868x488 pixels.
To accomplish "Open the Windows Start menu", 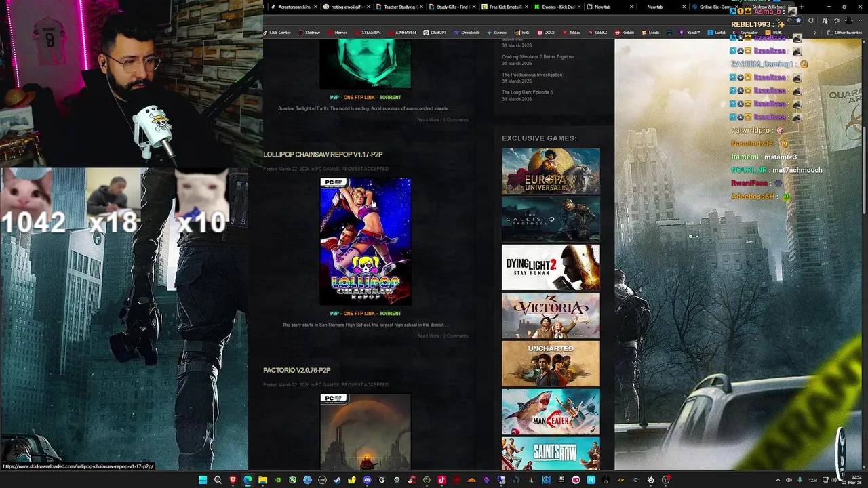I will [x=203, y=480].
